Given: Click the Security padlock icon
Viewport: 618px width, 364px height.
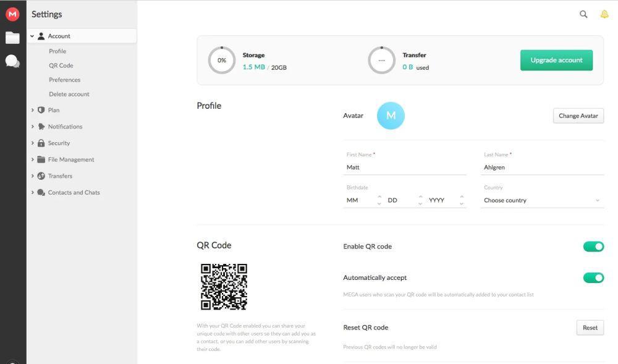Looking at the screenshot, I should [x=41, y=143].
